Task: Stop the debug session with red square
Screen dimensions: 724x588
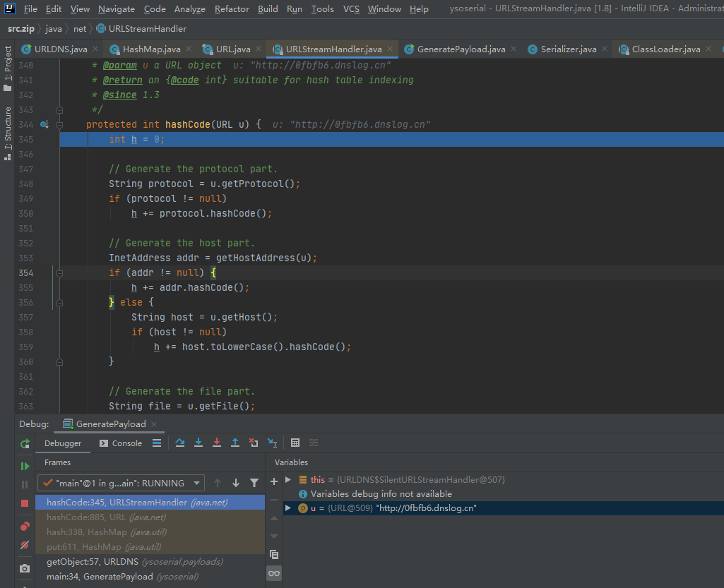Action: [25, 503]
